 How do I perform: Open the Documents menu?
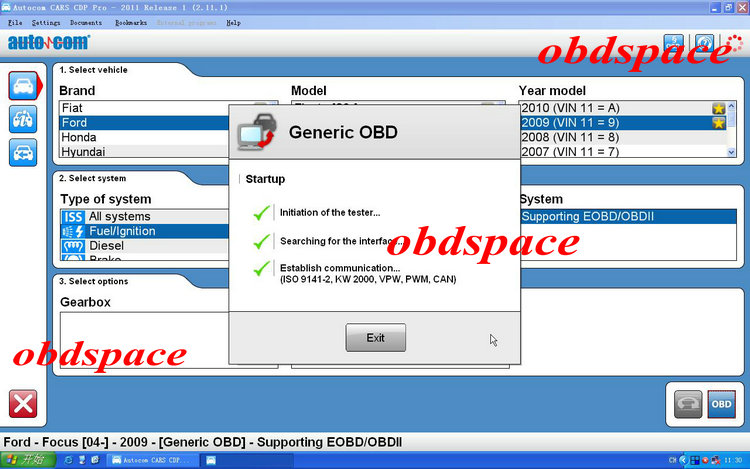pyautogui.click(x=86, y=22)
